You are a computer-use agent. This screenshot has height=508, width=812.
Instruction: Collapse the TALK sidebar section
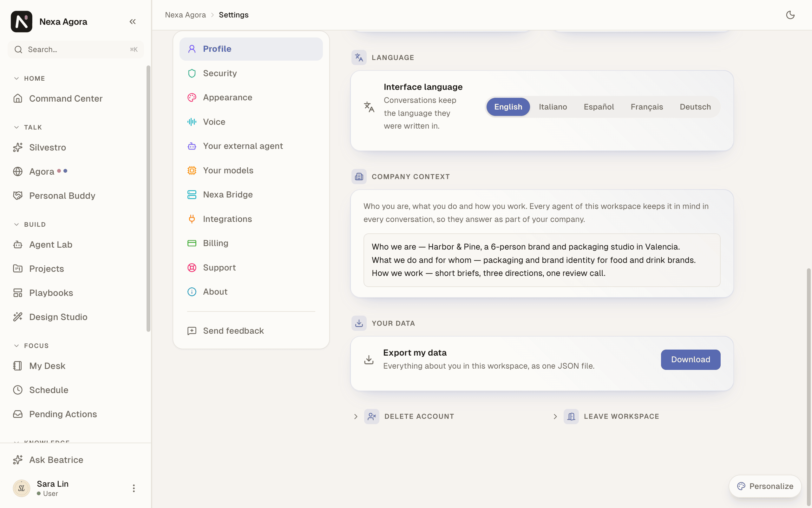tap(28, 127)
